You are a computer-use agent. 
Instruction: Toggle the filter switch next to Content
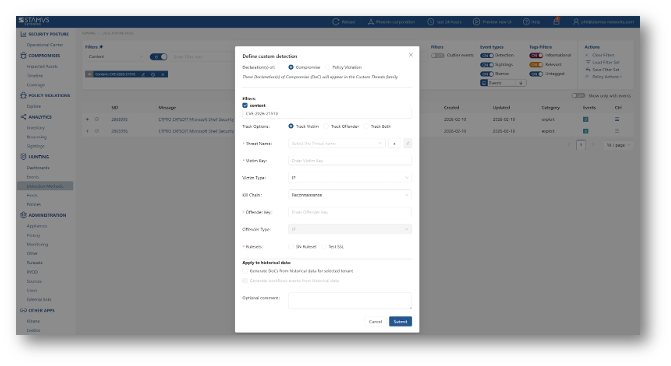158,57
